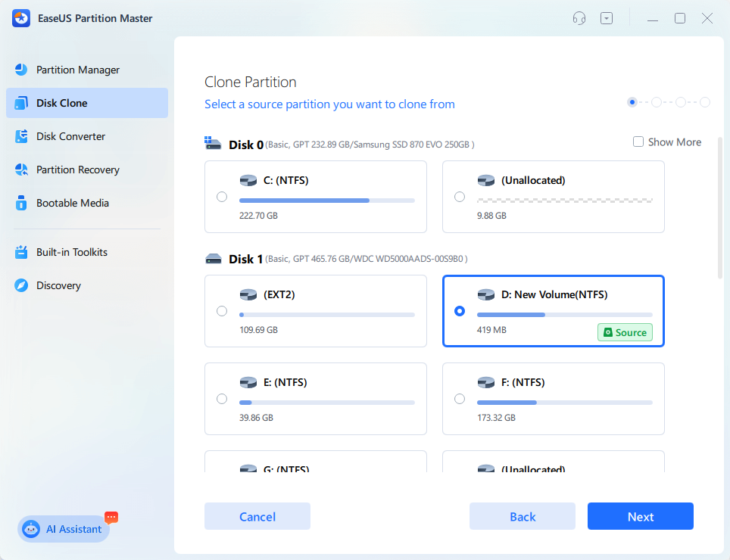Viewport: 730px width, 560px height.
Task: Enable the Show More checkbox
Action: coord(638,142)
